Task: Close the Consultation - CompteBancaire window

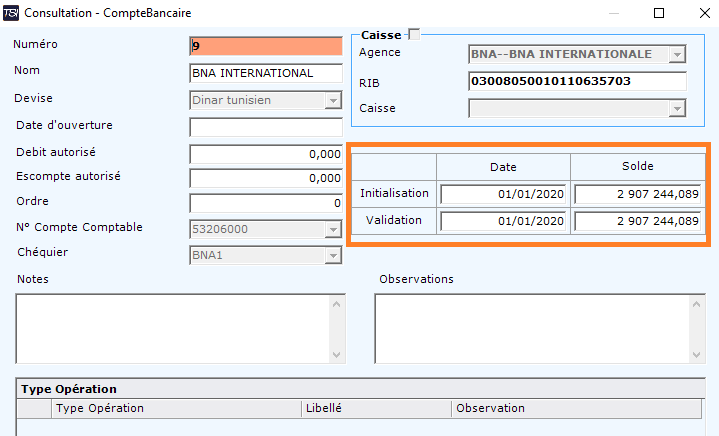Action: 705,13
